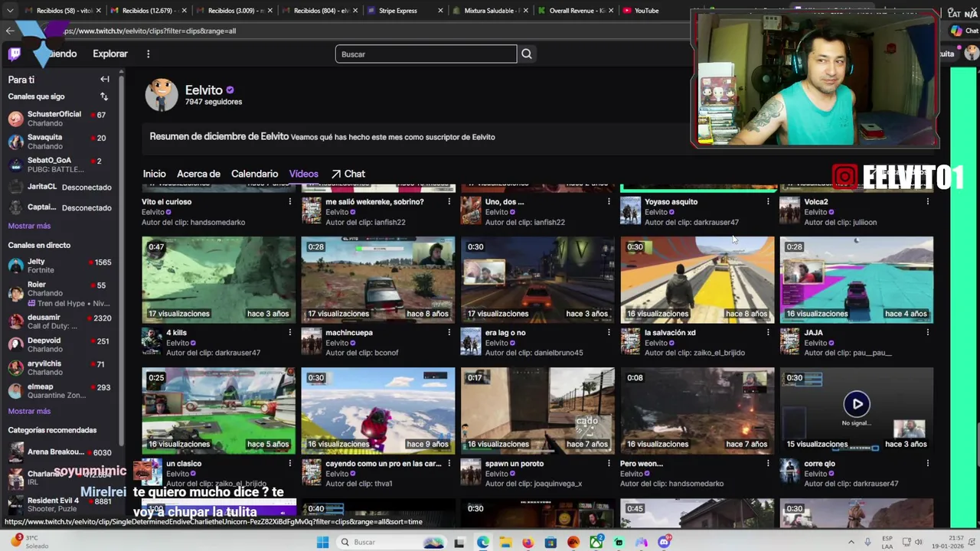Open options menu for machincuepa clip
This screenshot has height=551, width=980.
click(x=449, y=333)
